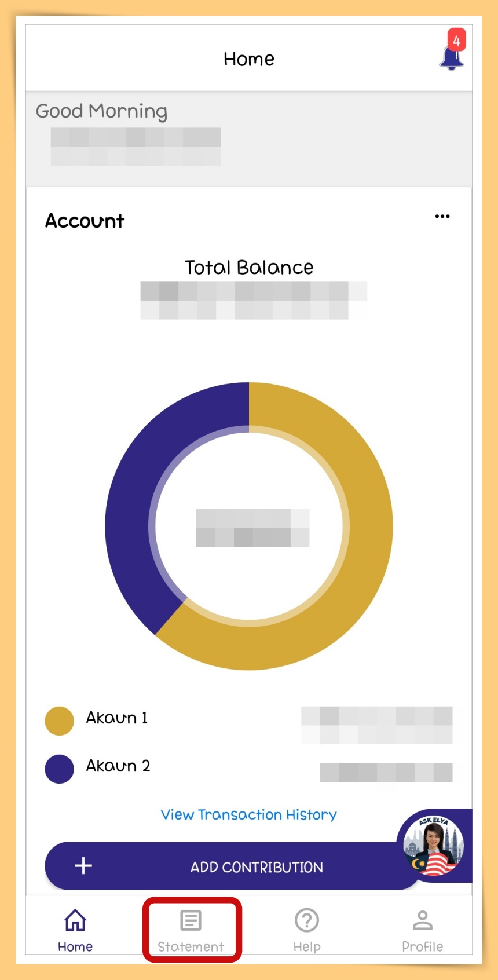Open notifications bell with badge

(452, 56)
